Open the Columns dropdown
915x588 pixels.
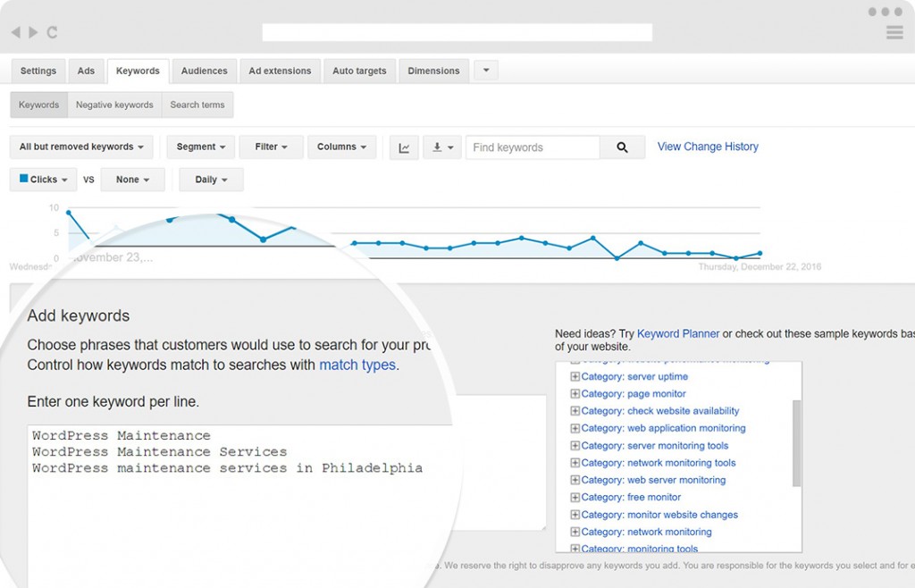click(341, 147)
